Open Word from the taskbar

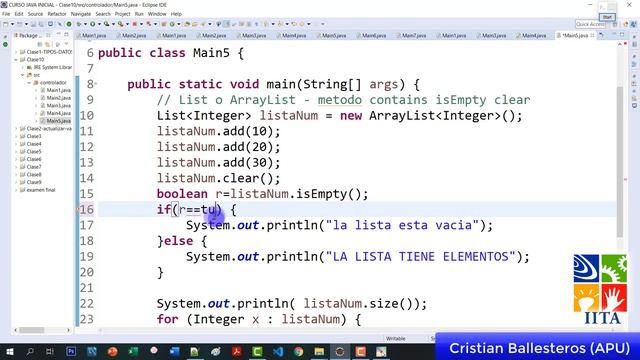[x=175, y=351]
